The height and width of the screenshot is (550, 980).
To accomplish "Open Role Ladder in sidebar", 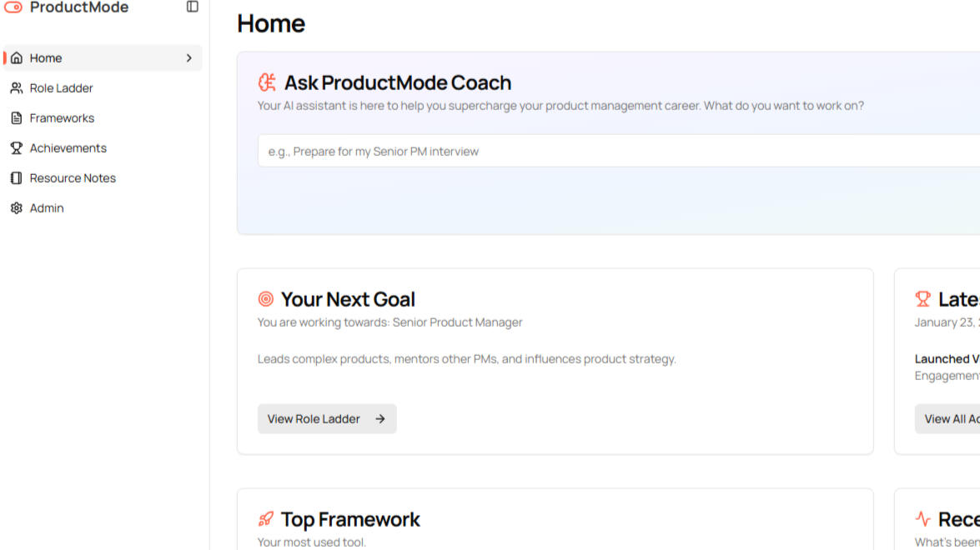I will (61, 88).
